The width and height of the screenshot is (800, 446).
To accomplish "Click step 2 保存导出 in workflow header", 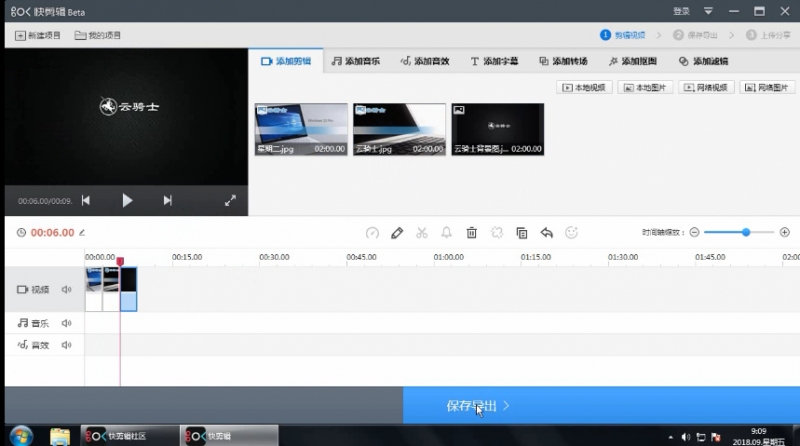I will pyautogui.click(x=696, y=35).
